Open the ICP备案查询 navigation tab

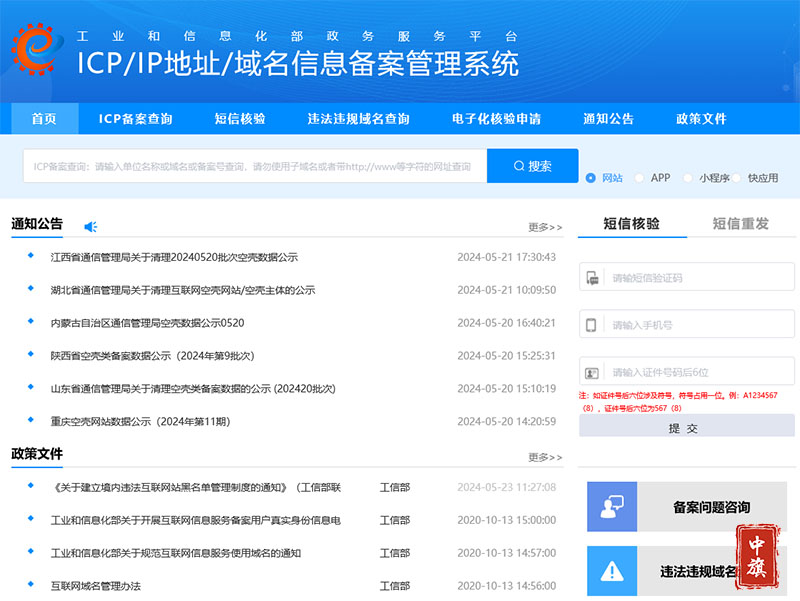[137, 118]
